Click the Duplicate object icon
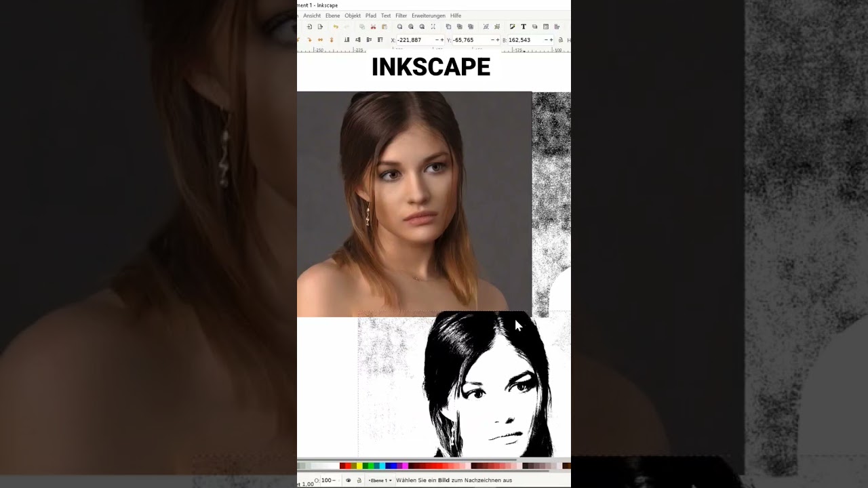The width and height of the screenshot is (868, 488). pos(448,27)
